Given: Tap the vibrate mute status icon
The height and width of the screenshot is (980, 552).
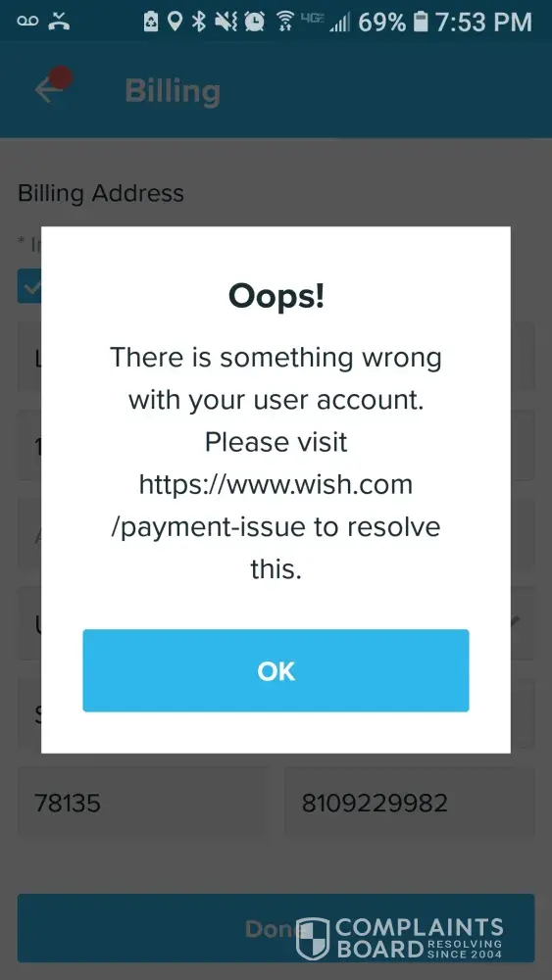Looking at the screenshot, I should coord(226,22).
